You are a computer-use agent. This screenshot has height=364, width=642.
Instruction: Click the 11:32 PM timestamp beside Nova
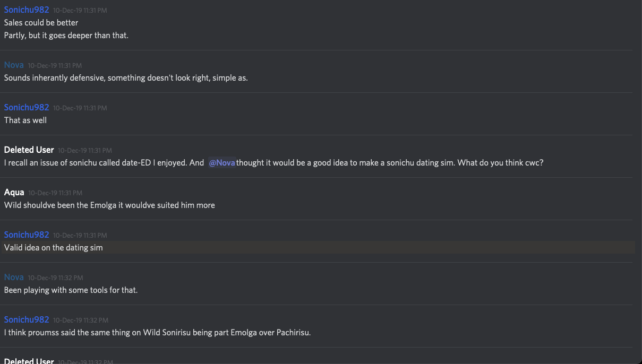55,278
